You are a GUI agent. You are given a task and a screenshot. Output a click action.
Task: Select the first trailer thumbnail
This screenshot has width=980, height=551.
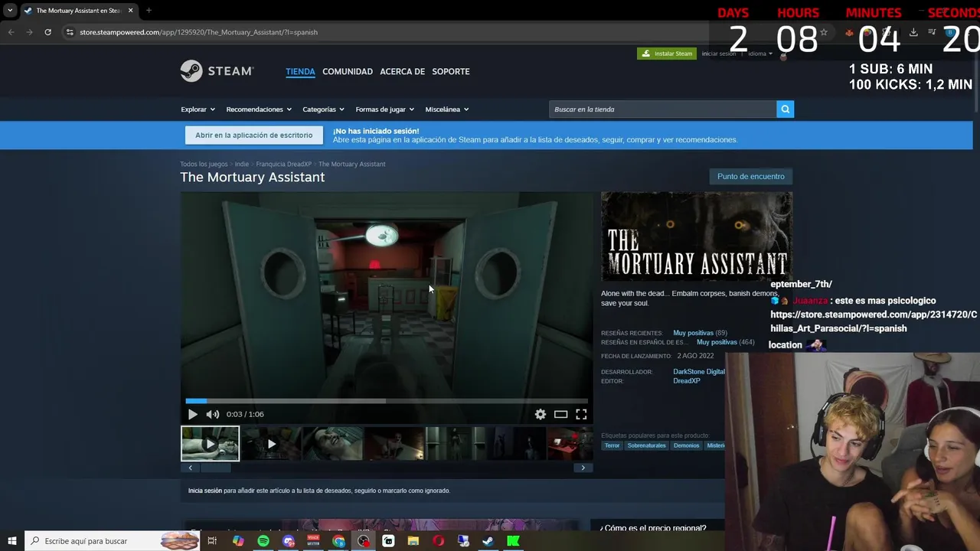[210, 444]
